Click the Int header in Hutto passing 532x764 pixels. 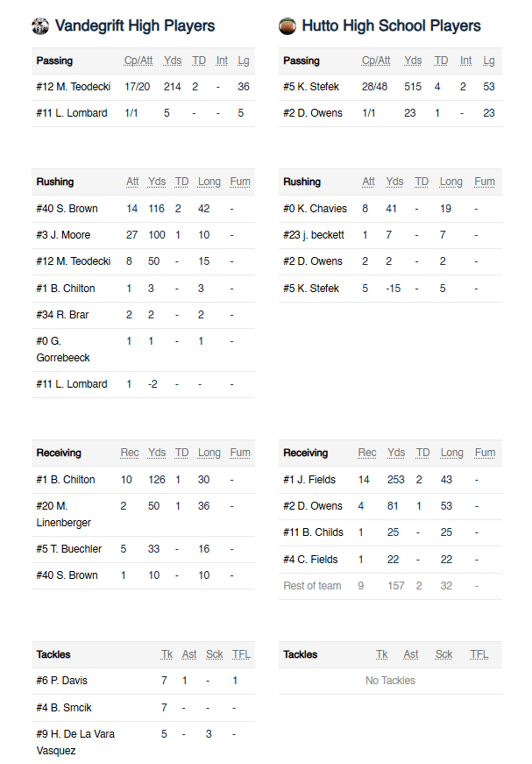pos(466,61)
